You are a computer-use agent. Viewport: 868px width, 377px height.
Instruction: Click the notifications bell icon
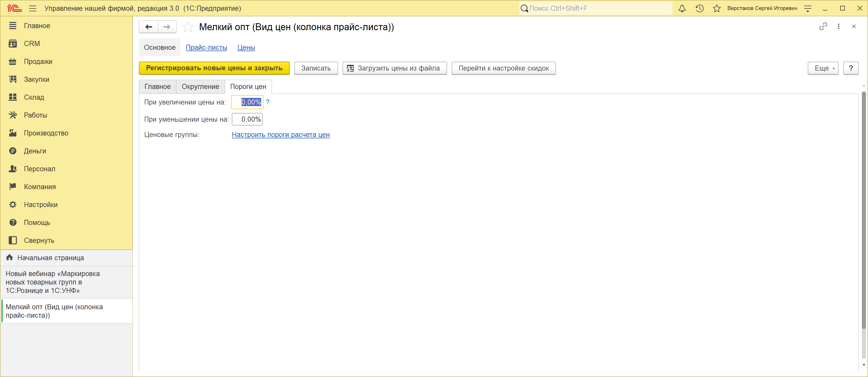point(682,8)
